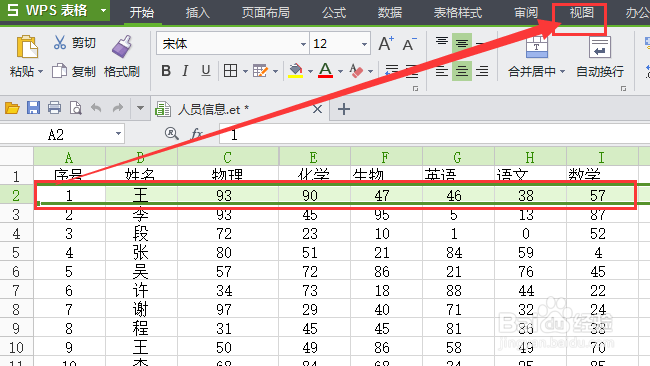Open the font size 12 dropdown

point(364,44)
